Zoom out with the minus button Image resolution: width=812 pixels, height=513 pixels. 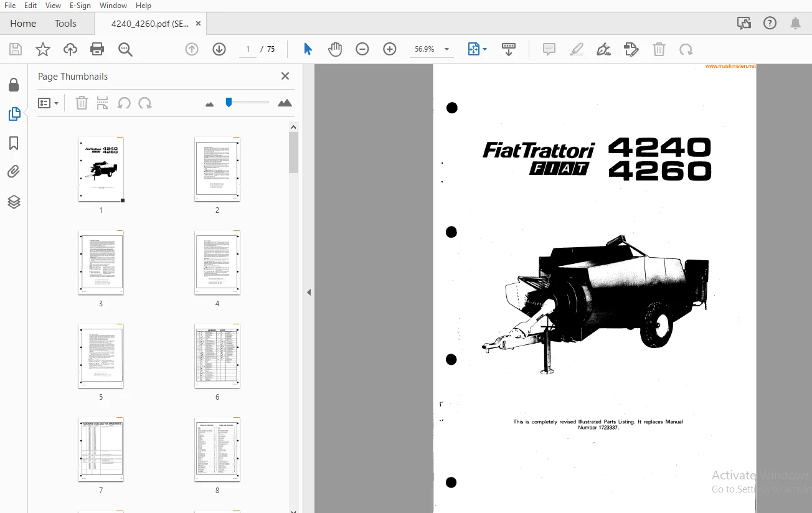[362, 49]
